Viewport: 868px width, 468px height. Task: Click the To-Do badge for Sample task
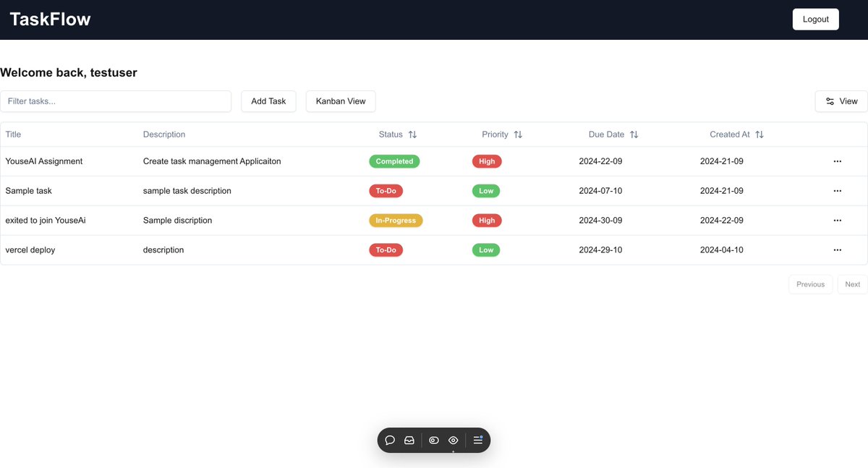click(386, 191)
